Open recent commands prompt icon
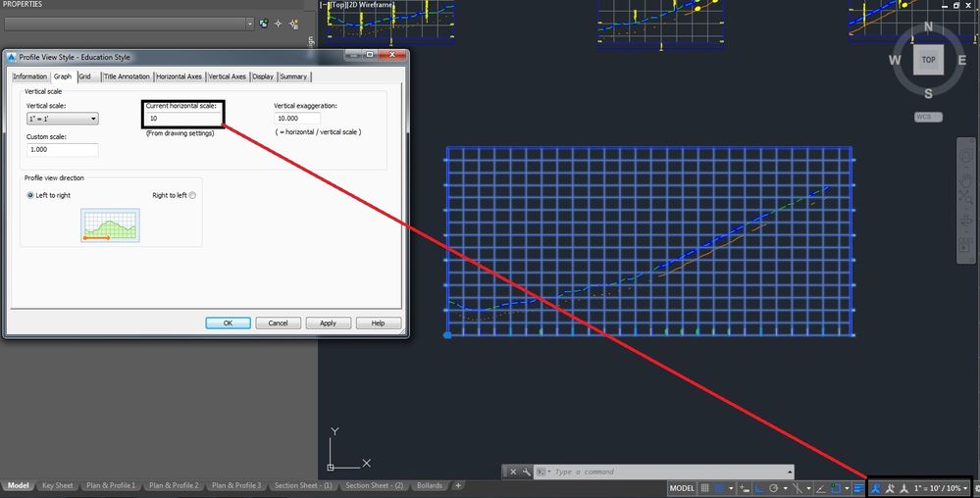980x498 pixels. (542, 472)
